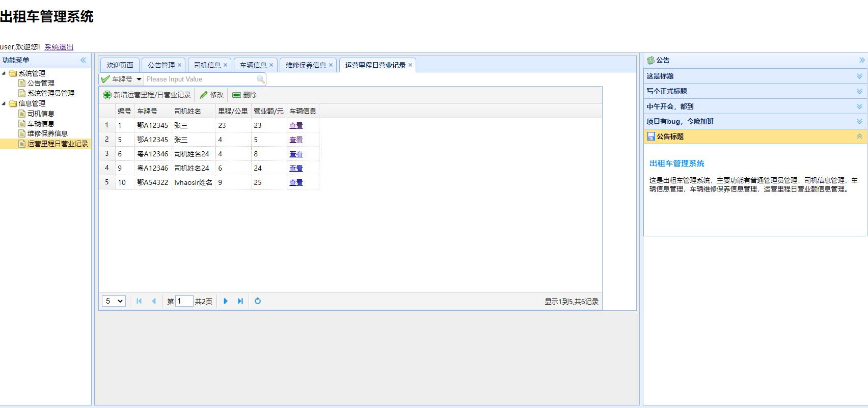This screenshot has height=408, width=868.
Task: Switch to the 维修保养信息 tab
Action: 306,65
